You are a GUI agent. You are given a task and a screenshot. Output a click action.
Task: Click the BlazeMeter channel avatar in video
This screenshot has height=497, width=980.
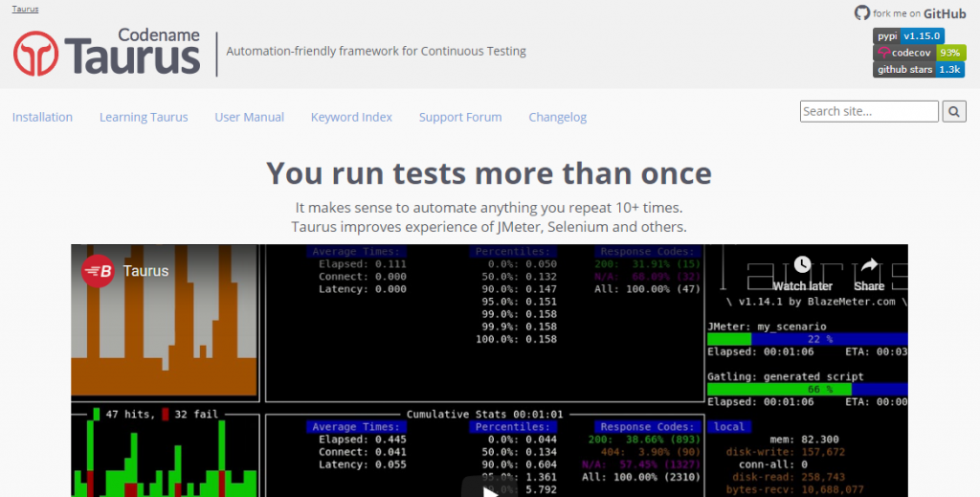98,271
